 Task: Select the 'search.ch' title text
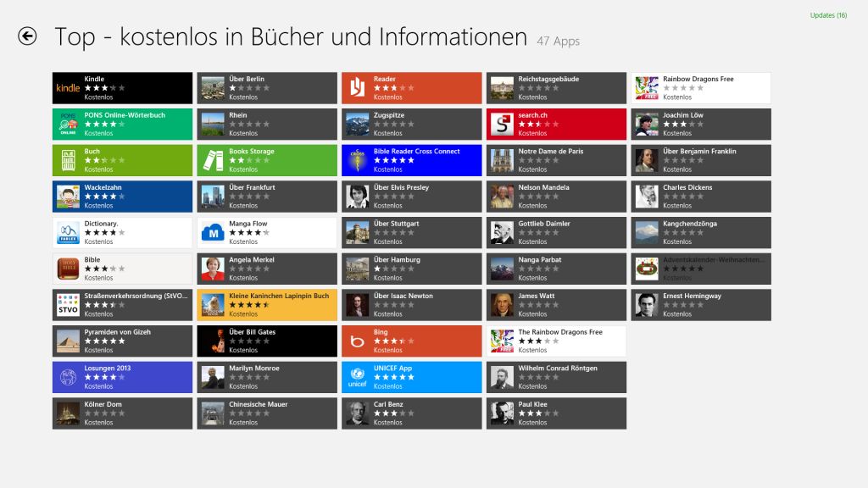[532, 115]
